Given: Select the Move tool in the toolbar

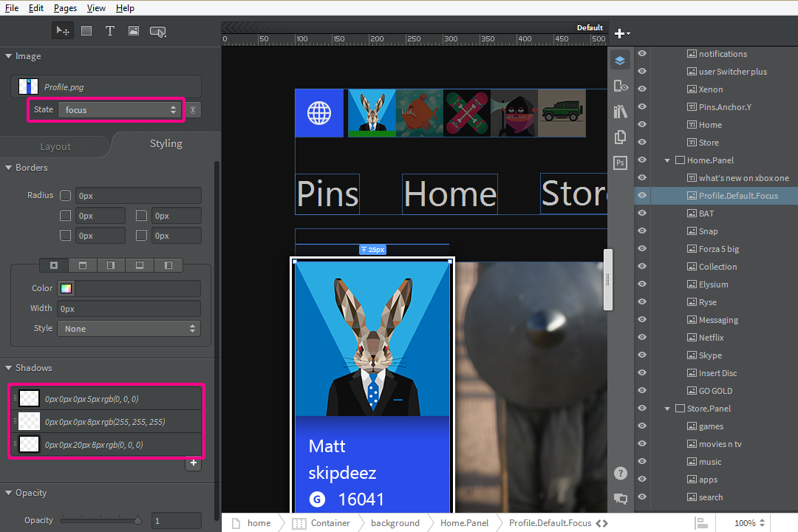Looking at the screenshot, I should coord(63,30).
